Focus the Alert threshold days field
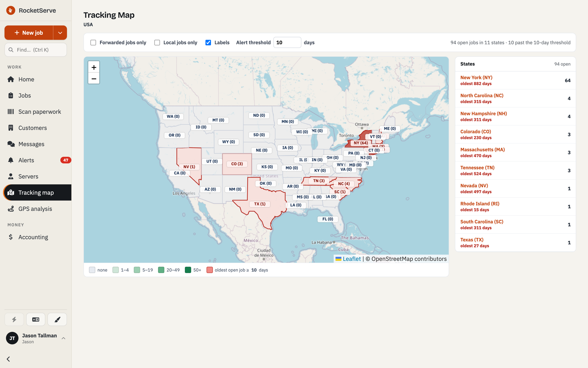 [x=287, y=43]
